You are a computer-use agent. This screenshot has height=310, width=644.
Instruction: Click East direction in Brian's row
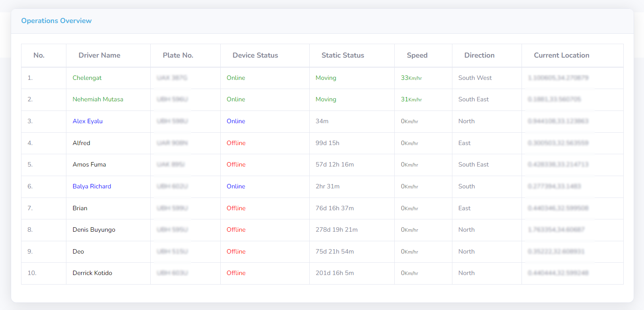coord(464,208)
